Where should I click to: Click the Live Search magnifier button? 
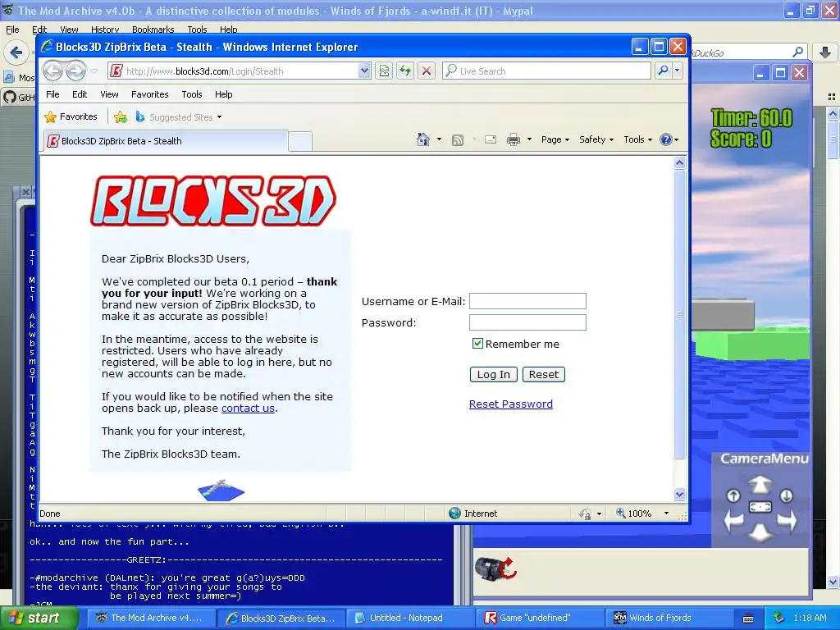coord(663,71)
